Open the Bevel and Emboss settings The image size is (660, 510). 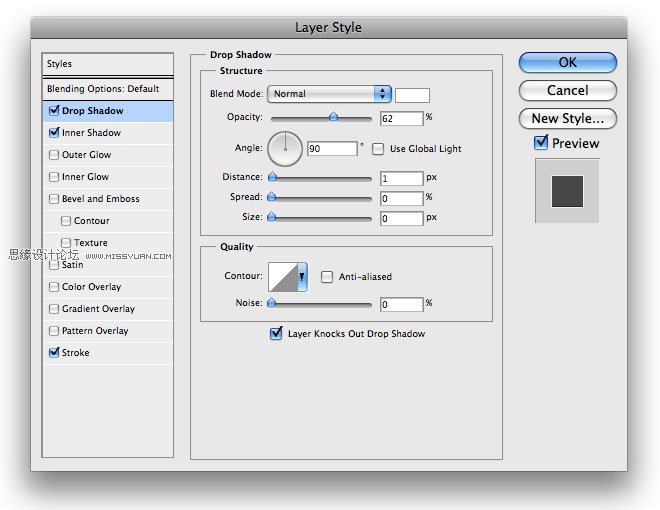click(108, 199)
